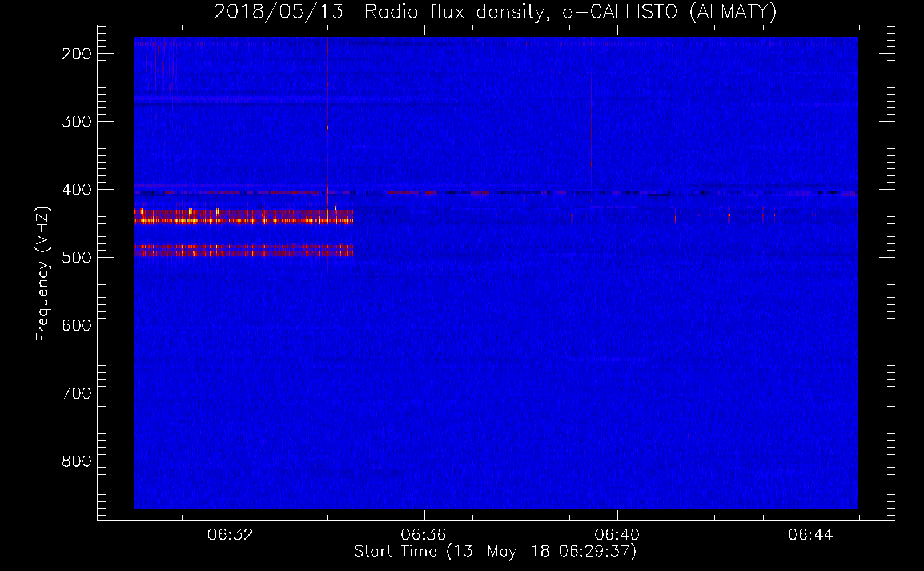The height and width of the screenshot is (571, 924).
Task: Click the 600 frequency tick label
Action: click(77, 325)
